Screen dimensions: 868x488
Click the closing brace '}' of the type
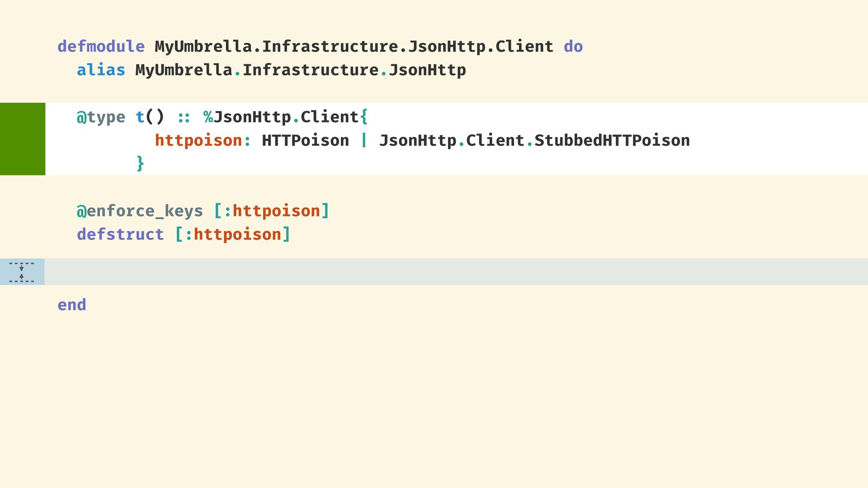coord(140,164)
